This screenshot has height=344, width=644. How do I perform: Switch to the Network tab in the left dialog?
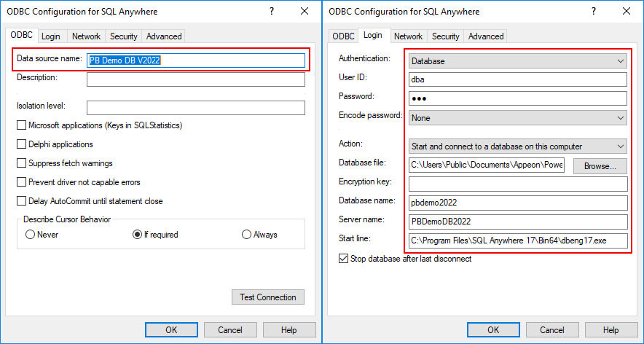click(x=86, y=36)
